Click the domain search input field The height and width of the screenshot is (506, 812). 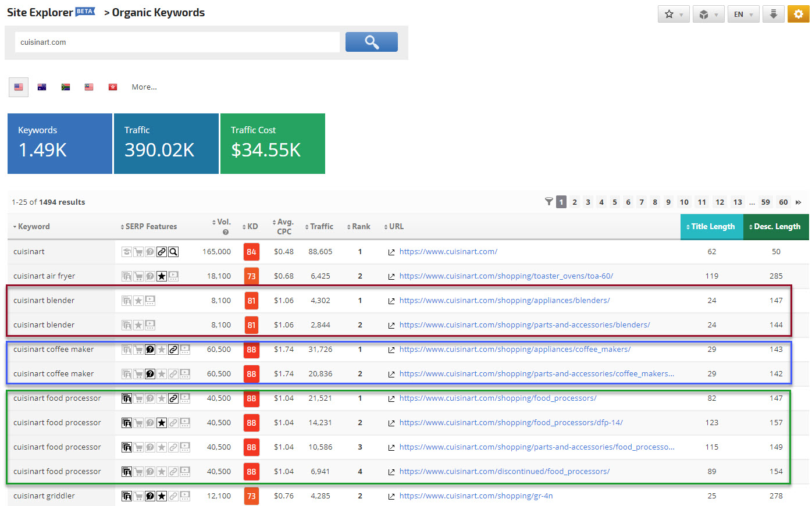tap(177, 42)
